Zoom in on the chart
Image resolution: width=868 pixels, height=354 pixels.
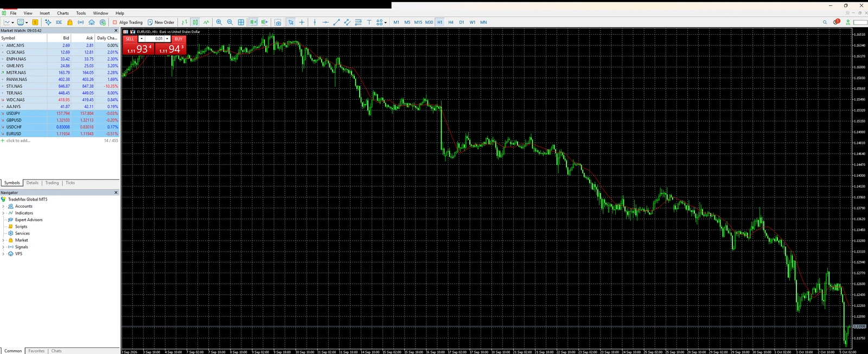(219, 22)
